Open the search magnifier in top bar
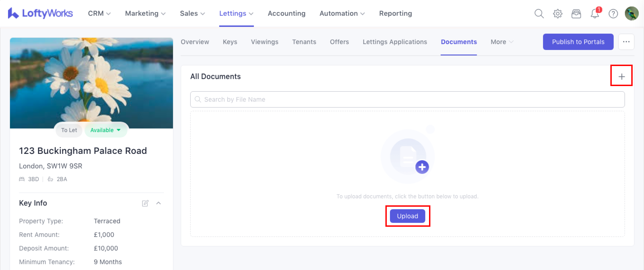644x270 pixels. [539, 13]
